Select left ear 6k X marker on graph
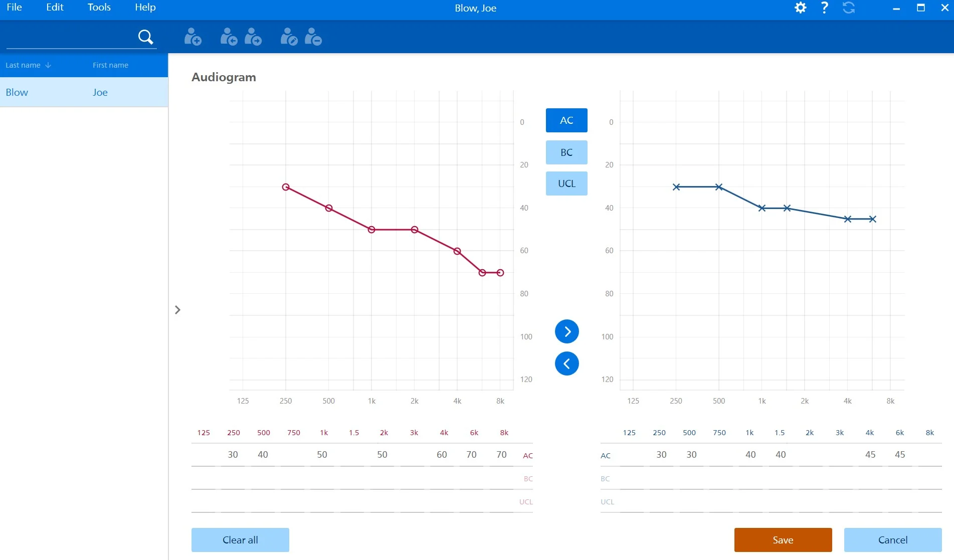 point(873,219)
